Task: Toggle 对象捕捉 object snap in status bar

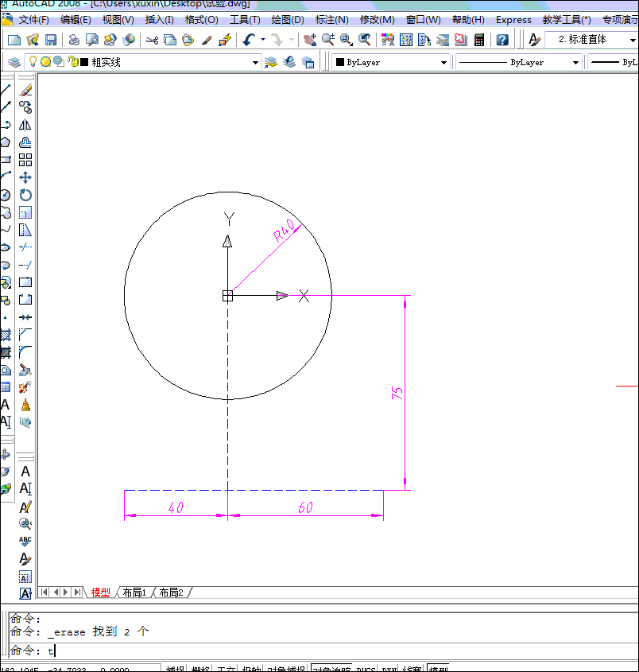Action: point(286,669)
